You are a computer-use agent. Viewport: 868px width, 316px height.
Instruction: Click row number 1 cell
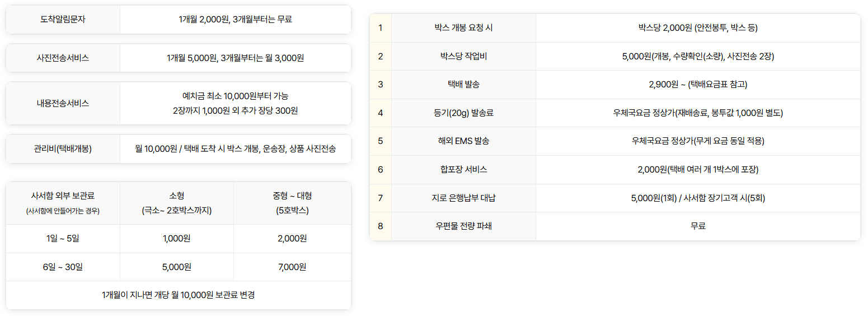click(x=381, y=28)
